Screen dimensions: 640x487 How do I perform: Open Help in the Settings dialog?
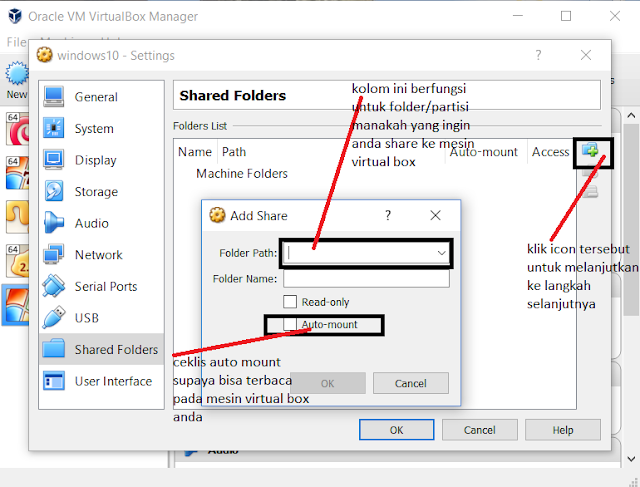click(563, 430)
